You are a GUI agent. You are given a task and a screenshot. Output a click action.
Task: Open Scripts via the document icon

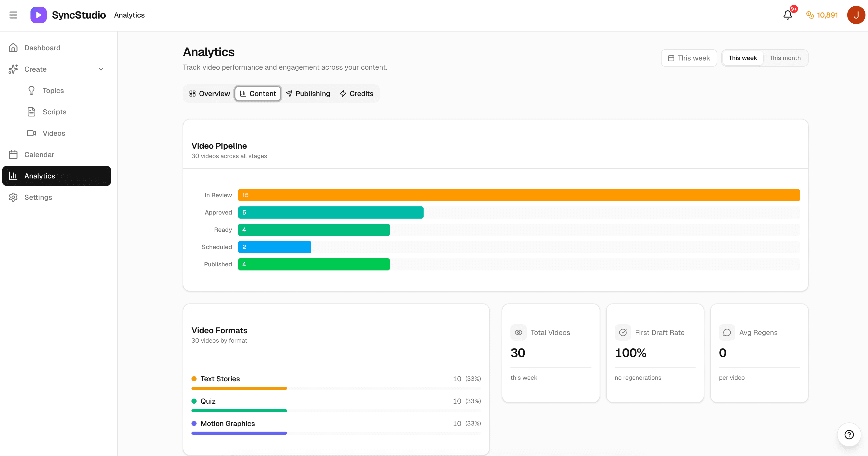[x=31, y=112]
